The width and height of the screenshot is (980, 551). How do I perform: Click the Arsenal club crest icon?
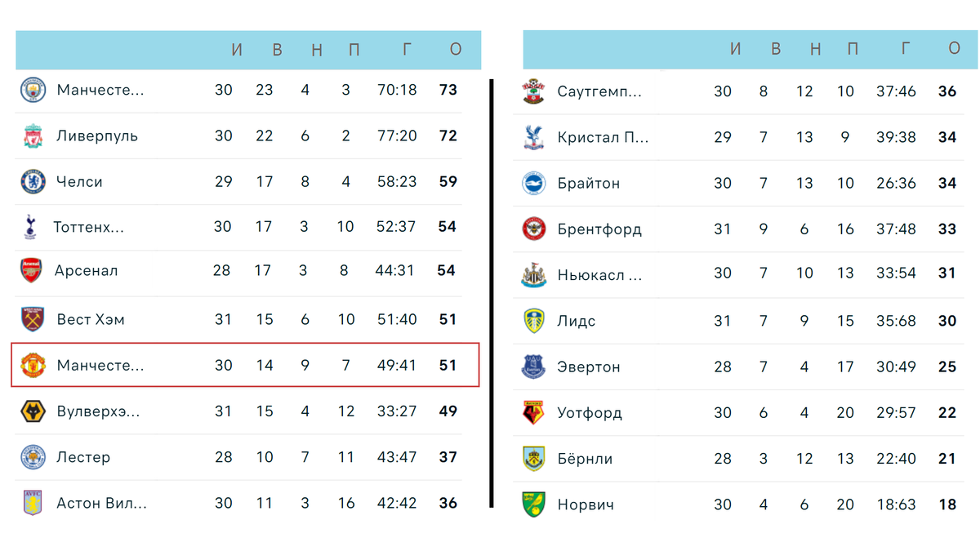point(31,270)
